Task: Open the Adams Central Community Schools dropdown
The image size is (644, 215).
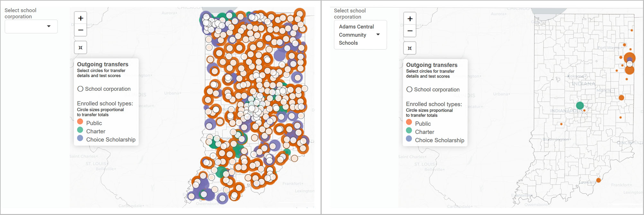Action: [x=360, y=35]
